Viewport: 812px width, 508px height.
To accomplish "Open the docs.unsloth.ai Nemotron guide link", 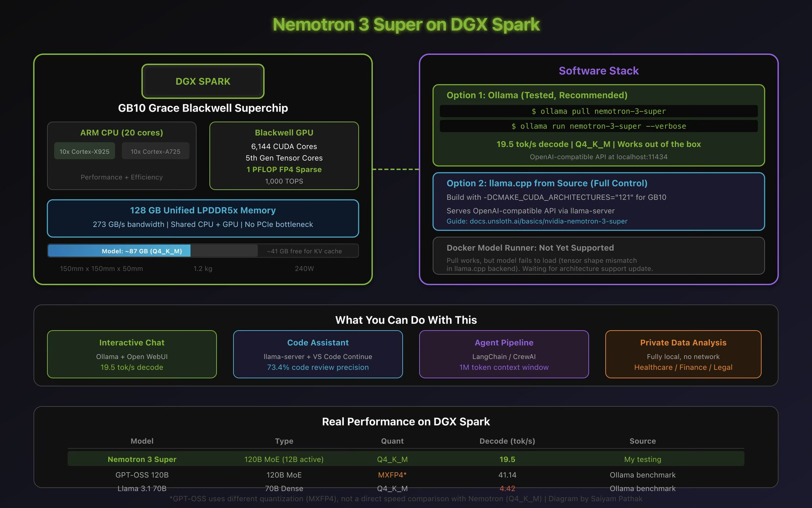I will 537,221.
